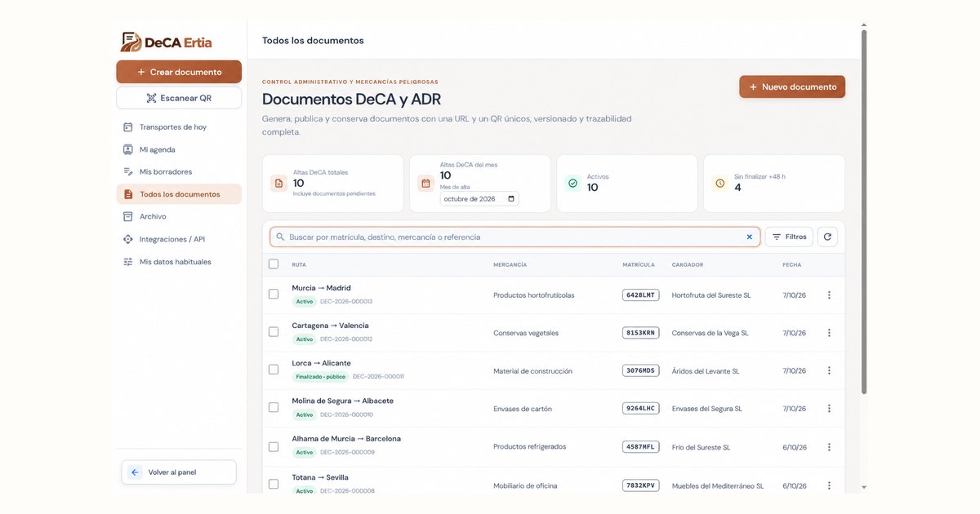Click the refresh list icon button

(x=827, y=237)
